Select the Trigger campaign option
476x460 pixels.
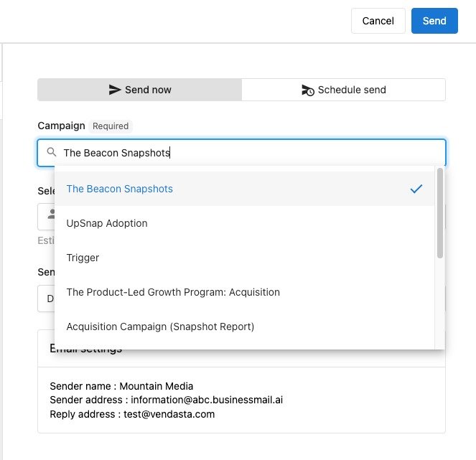coord(83,258)
